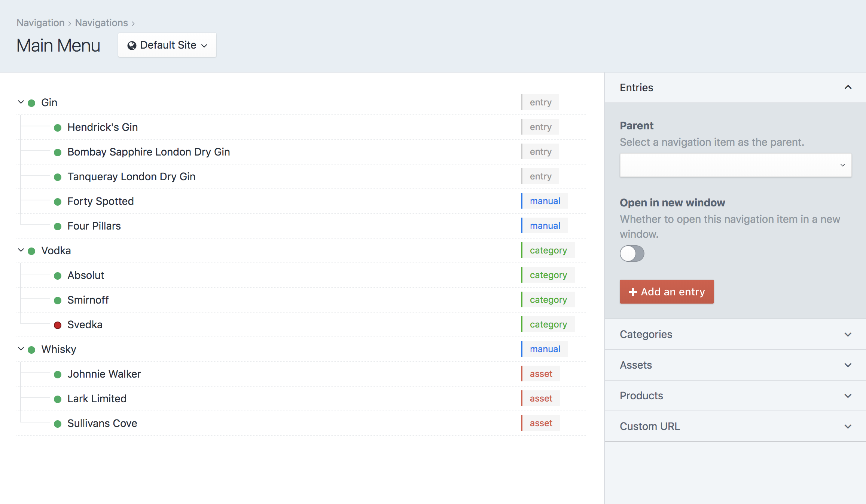The image size is (866, 504).
Task: Toggle the Open in new window switch
Action: tap(632, 253)
